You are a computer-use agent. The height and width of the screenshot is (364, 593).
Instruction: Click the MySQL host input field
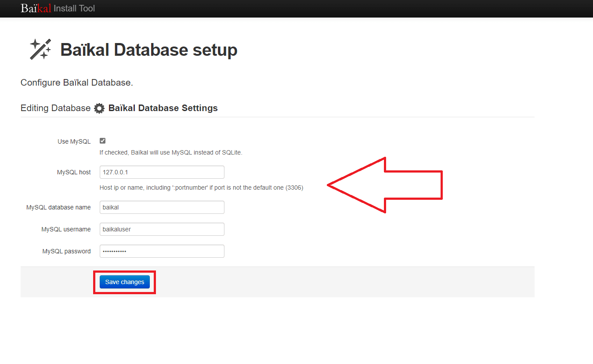coord(162,172)
